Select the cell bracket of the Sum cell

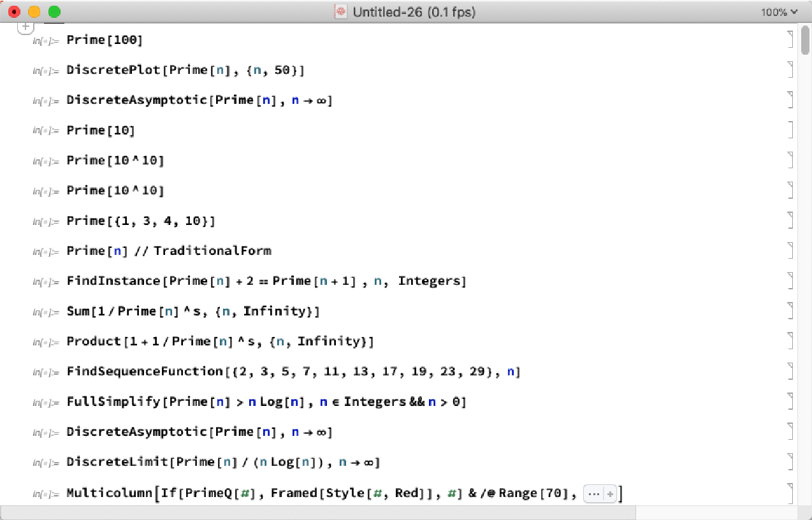coord(790,311)
